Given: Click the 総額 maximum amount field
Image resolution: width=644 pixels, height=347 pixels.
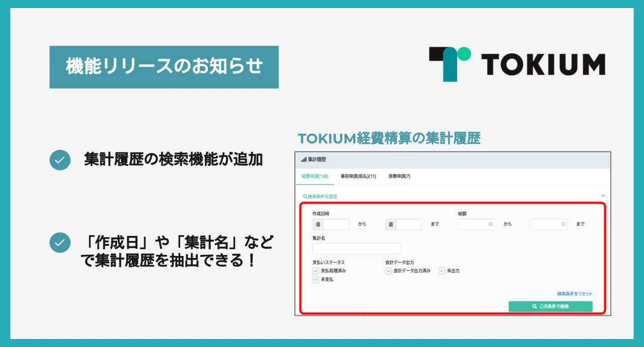Looking at the screenshot, I should (x=549, y=224).
